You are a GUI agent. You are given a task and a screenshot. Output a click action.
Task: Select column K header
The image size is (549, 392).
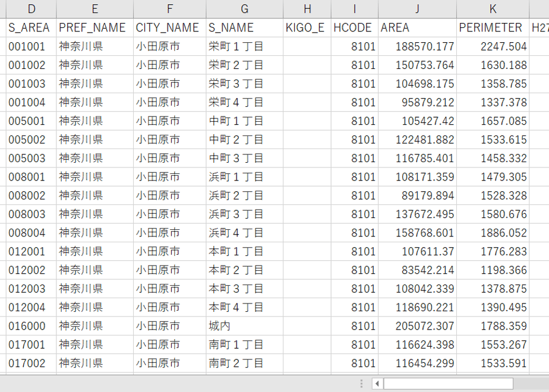pos(493,9)
